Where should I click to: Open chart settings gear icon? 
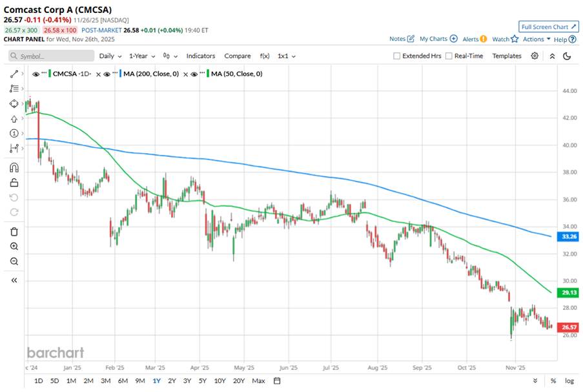click(535, 56)
